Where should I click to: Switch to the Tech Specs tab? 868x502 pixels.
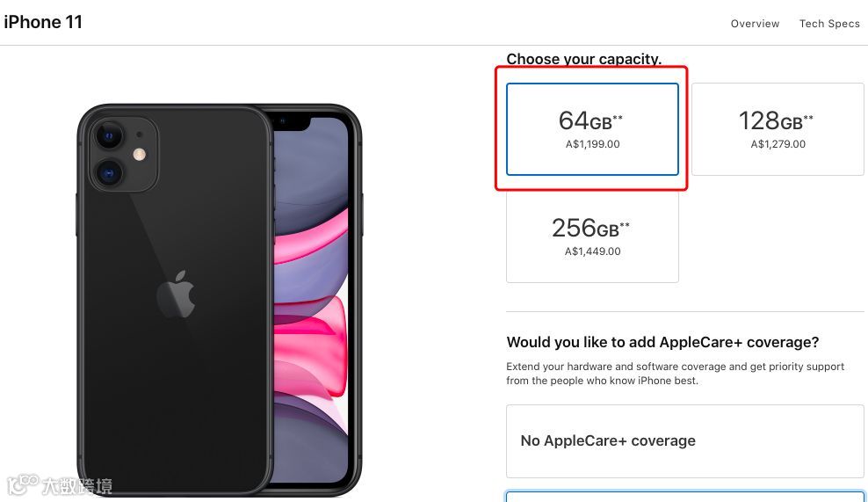829,24
